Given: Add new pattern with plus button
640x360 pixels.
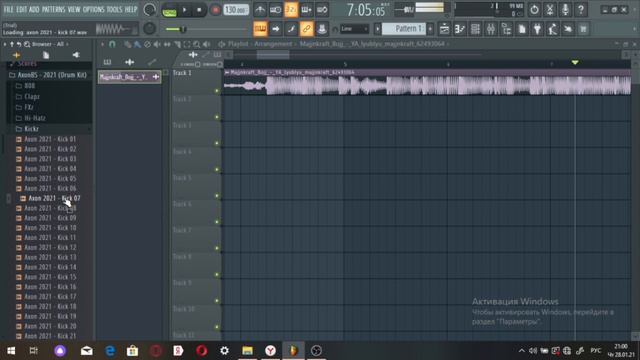Looking at the screenshot, I should [x=430, y=29].
